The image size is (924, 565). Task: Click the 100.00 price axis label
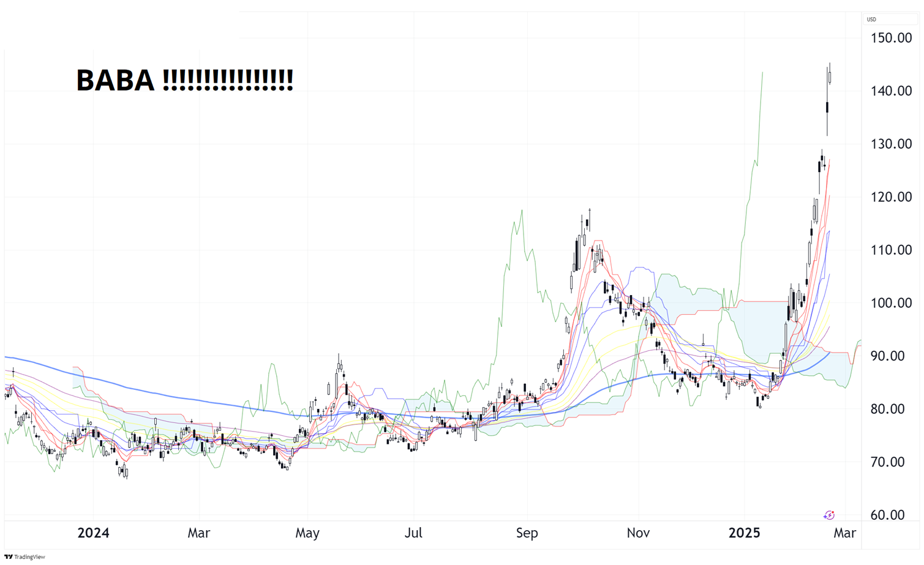pos(891,303)
